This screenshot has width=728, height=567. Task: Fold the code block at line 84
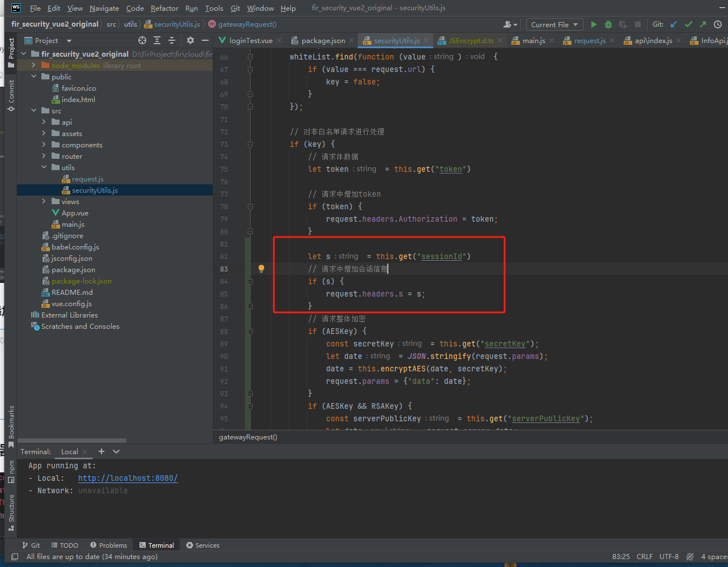[251, 281]
